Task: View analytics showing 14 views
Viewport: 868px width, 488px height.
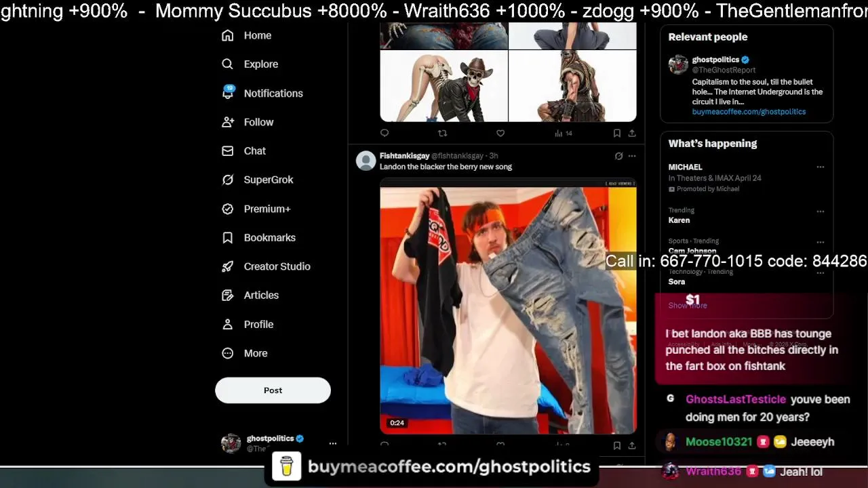Action: [564, 133]
